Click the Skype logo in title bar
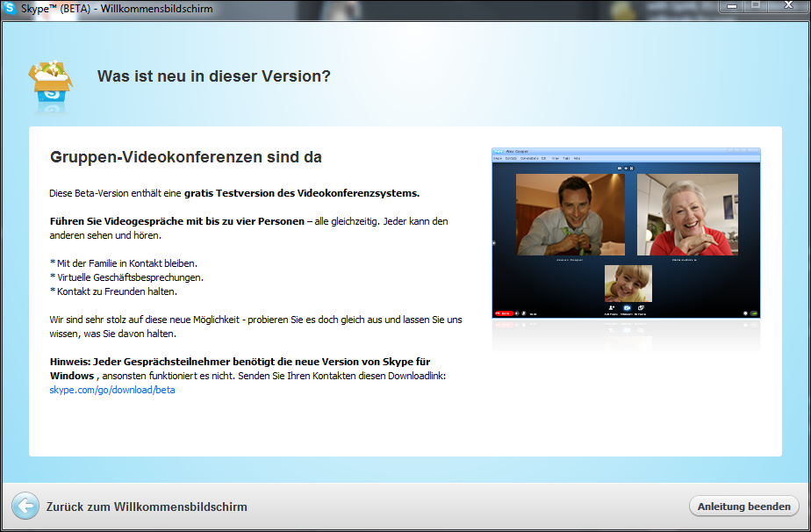The height and width of the screenshot is (532, 811). coord(10,8)
